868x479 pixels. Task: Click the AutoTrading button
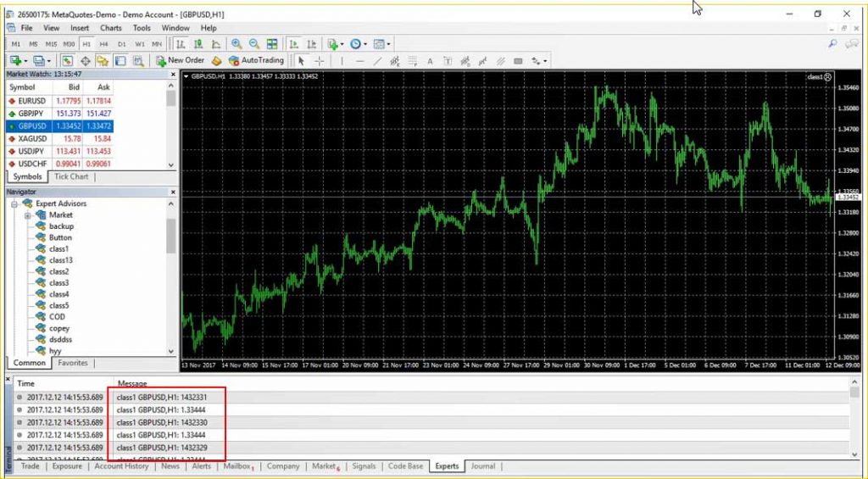pyautogui.click(x=256, y=61)
